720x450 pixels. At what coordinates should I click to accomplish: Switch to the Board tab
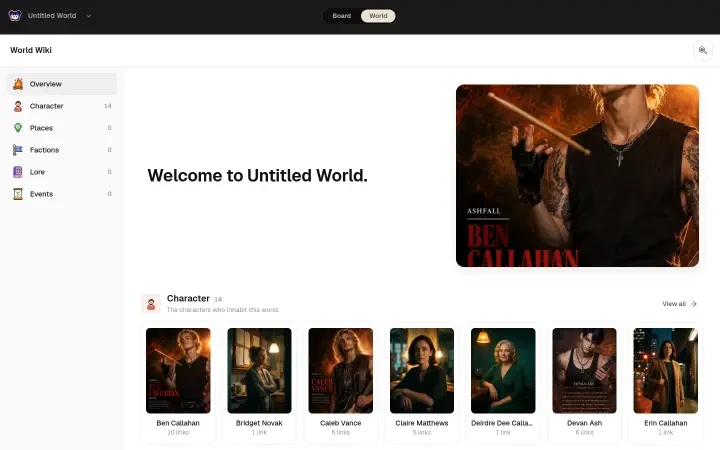pyautogui.click(x=342, y=16)
